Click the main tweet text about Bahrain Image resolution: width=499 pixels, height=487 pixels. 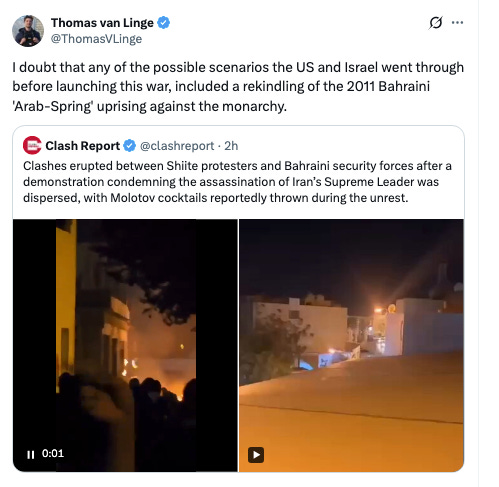coord(238,87)
